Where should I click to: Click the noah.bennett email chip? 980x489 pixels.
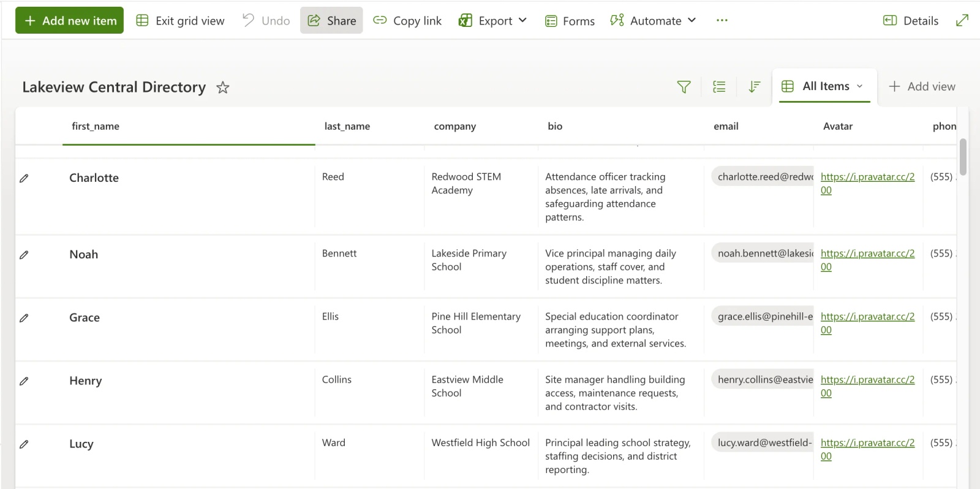[763, 253]
